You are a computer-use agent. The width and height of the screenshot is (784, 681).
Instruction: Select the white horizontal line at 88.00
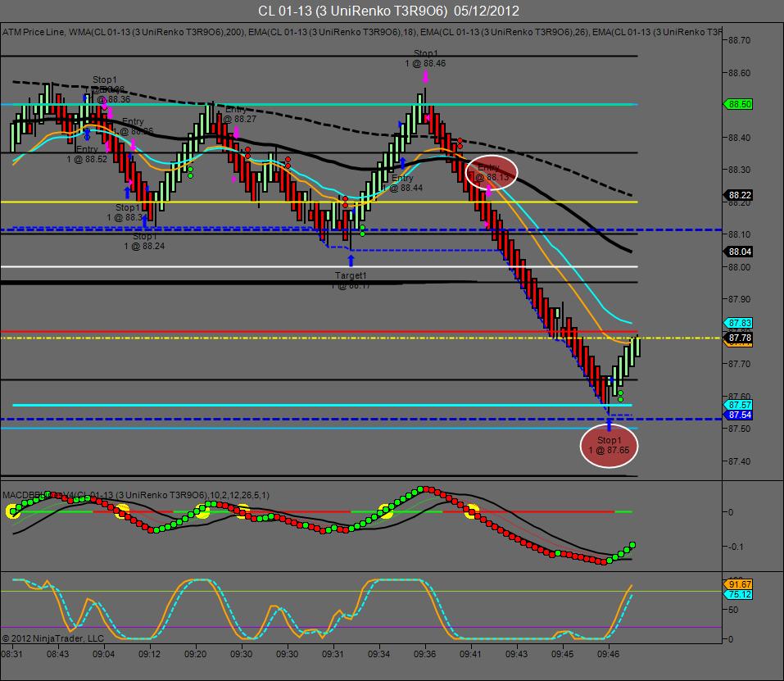[319, 267]
